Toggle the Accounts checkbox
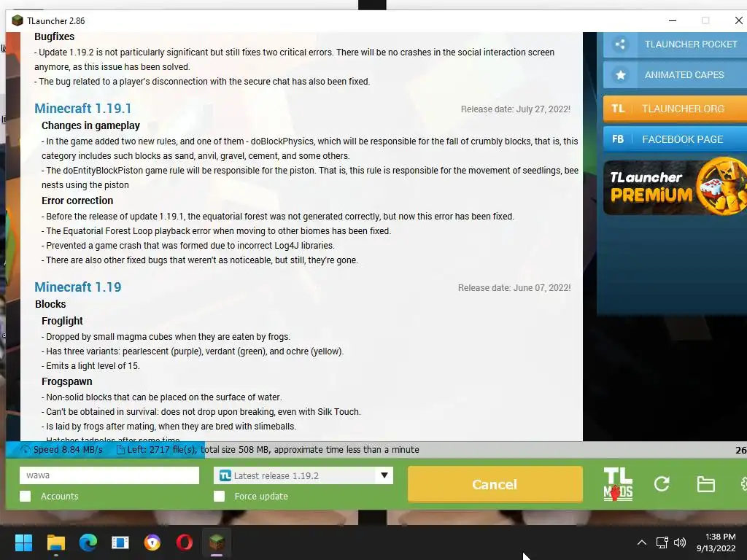The width and height of the screenshot is (747, 560). [x=26, y=496]
